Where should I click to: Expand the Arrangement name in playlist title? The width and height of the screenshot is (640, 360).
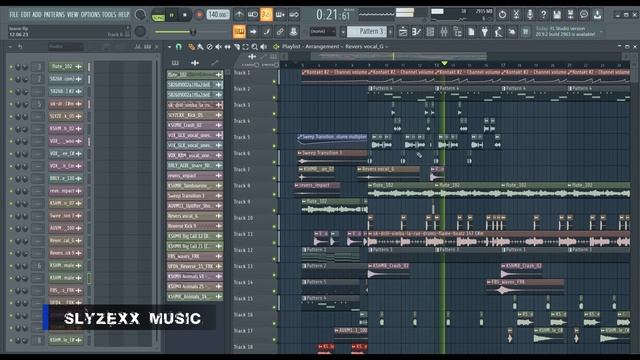[324, 47]
